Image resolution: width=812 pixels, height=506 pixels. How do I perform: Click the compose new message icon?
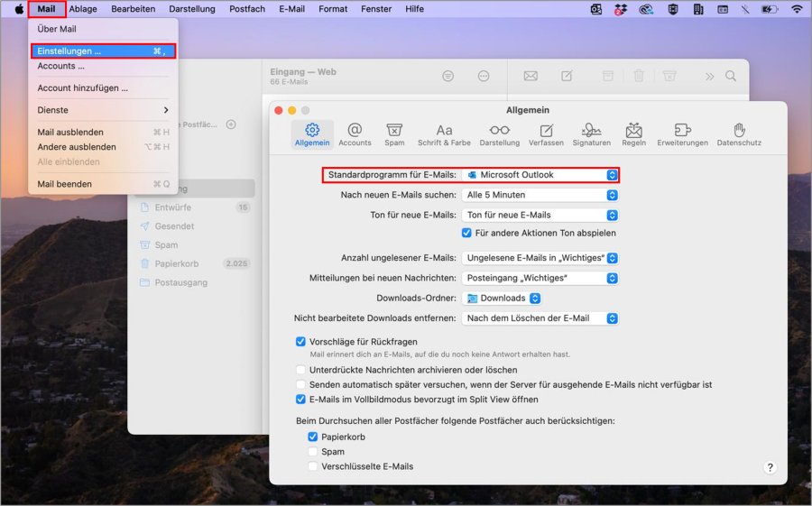pyautogui.click(x=567, y=76)
